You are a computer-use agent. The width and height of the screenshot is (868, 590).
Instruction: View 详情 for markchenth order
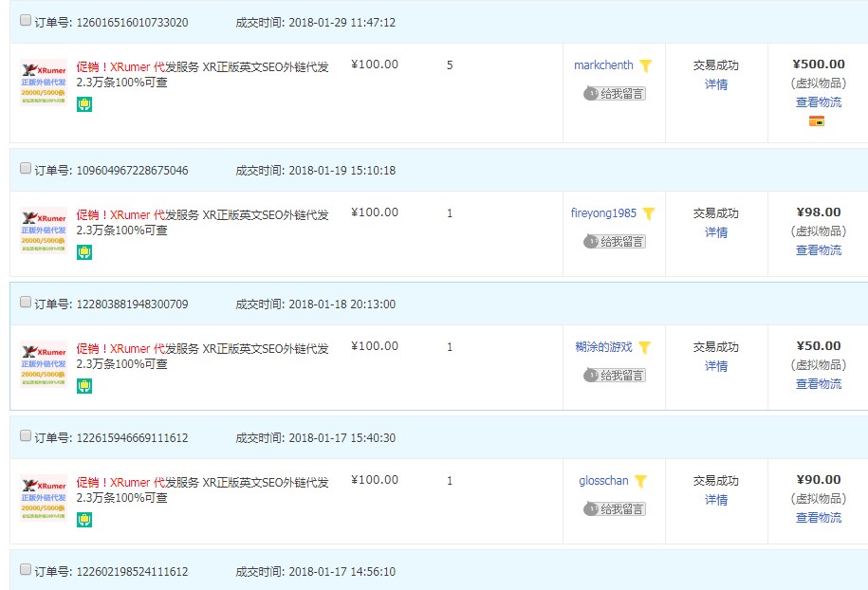pyautogui.click(x=716, y=84)
